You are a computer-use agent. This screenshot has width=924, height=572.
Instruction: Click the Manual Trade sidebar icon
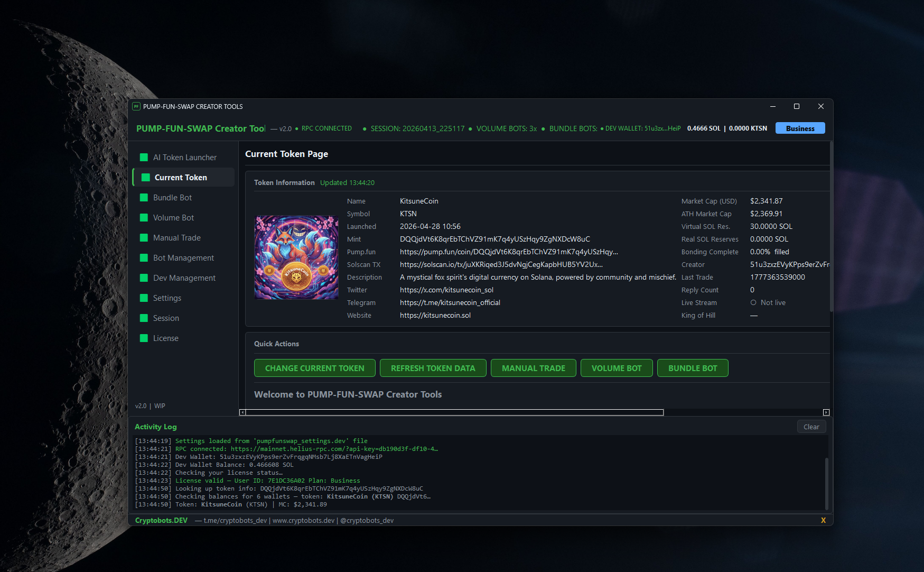(x=144, y=238)
